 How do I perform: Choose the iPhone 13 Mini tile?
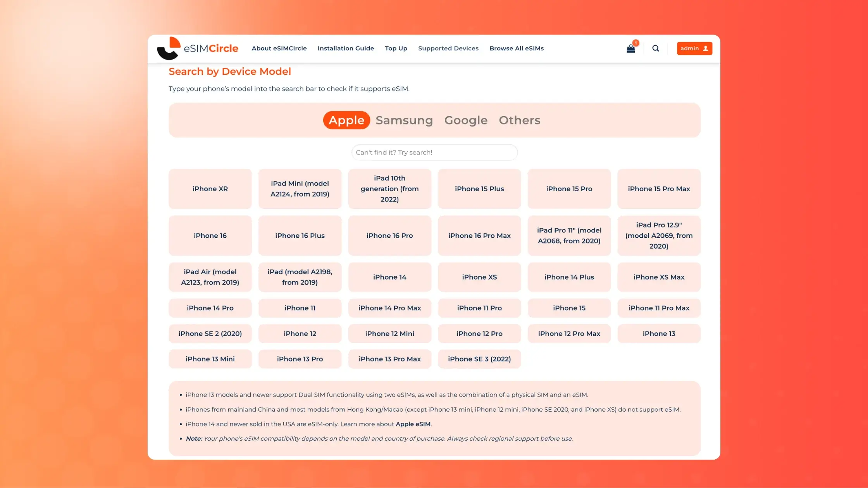click(210, 359)
